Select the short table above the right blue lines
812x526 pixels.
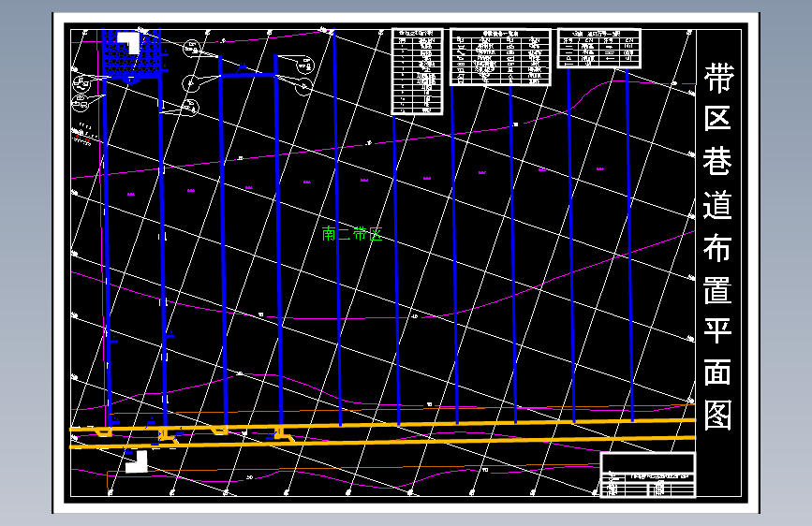599,48
